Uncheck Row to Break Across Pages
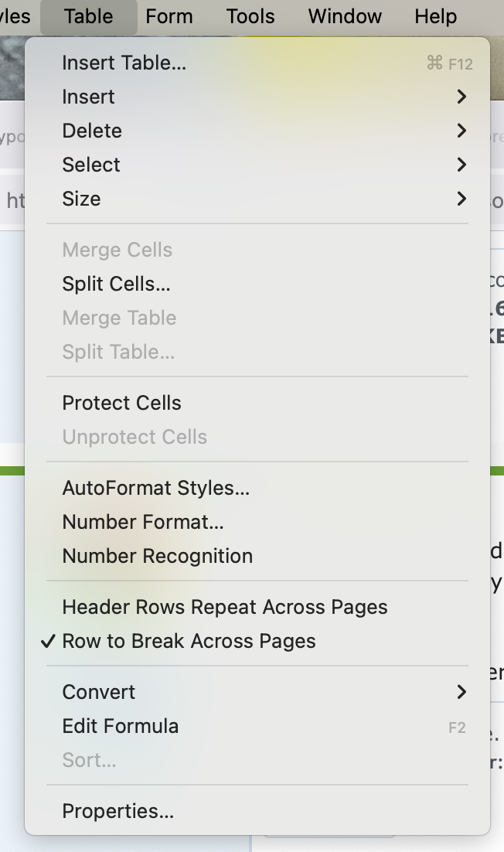The image size is (504, 852). click(189, 641)
